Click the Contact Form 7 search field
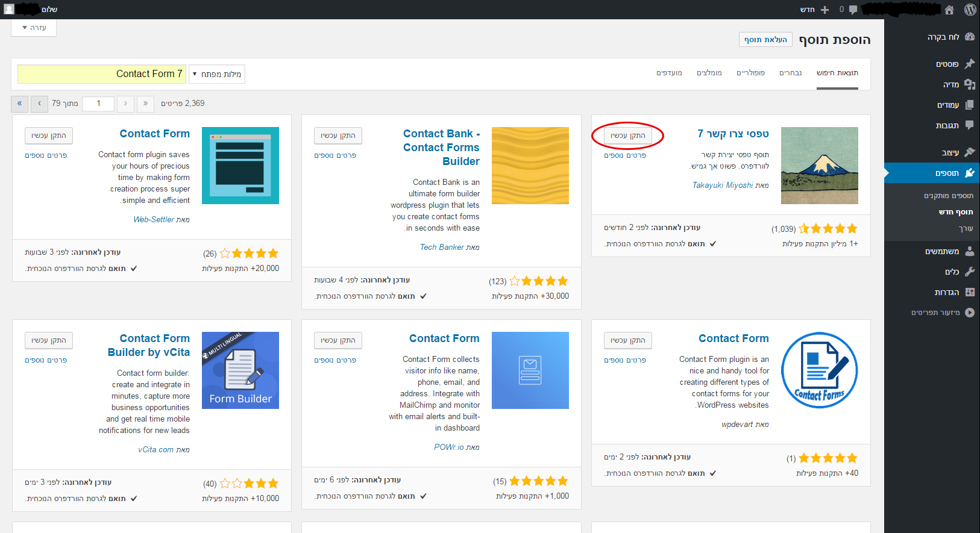The height and width of the screenshot is (533, 980). click(101, 74)
